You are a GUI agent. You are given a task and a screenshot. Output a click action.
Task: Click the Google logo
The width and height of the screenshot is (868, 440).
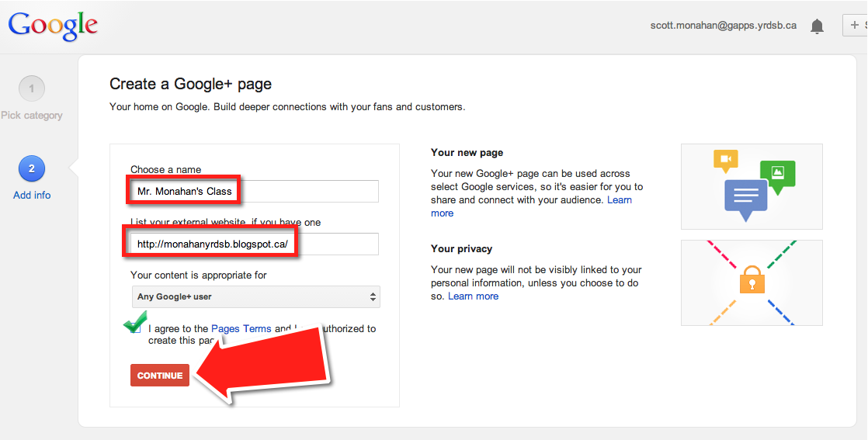coord(53,26)
